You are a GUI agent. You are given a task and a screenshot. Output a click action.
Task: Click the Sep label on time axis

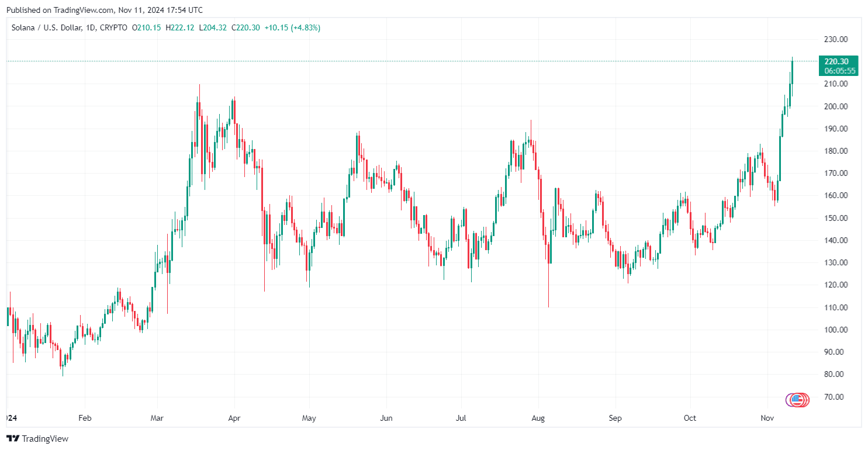615,418
